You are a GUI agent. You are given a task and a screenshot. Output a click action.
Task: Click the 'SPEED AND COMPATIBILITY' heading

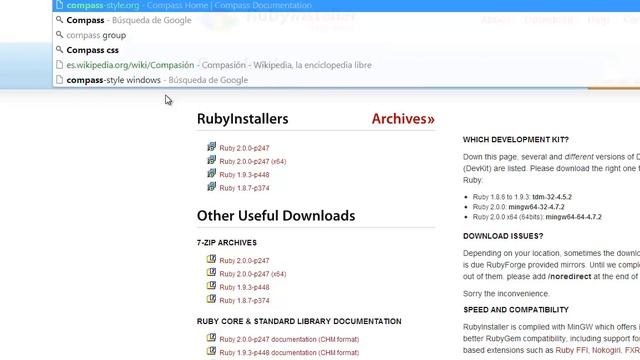tap(516, 310)
